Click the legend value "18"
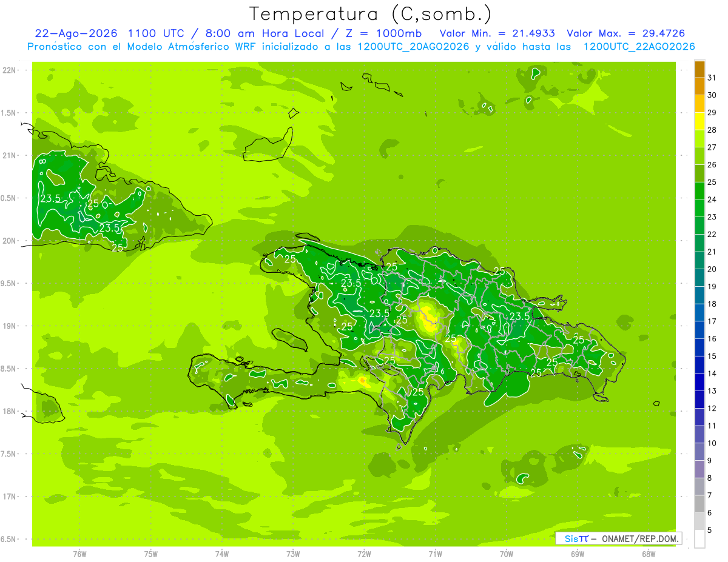Image resolution: width=728 pixels, height=562 pixels. 712,304
